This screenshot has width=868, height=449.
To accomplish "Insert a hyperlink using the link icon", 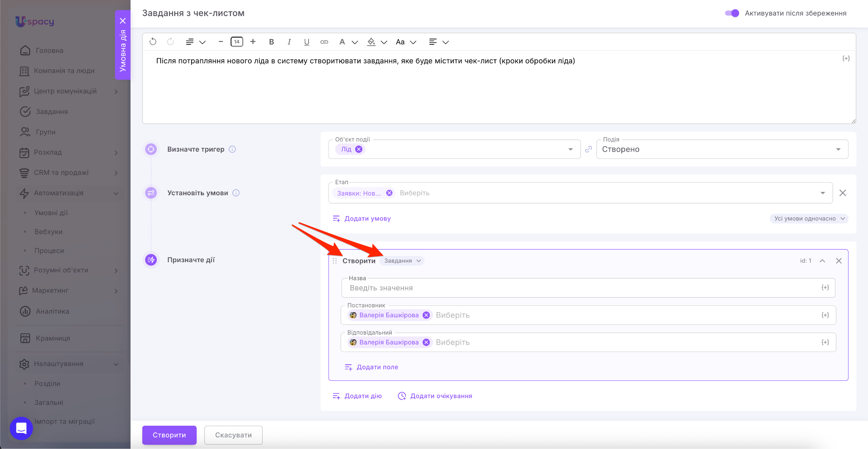I will (x=324, y=42).
